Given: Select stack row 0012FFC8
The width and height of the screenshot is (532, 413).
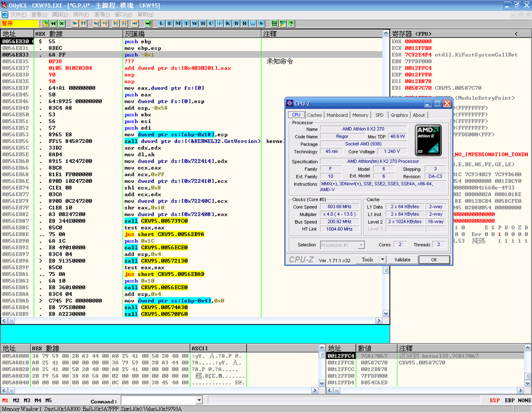Looking at the screenshot, I should pos(426,363).
